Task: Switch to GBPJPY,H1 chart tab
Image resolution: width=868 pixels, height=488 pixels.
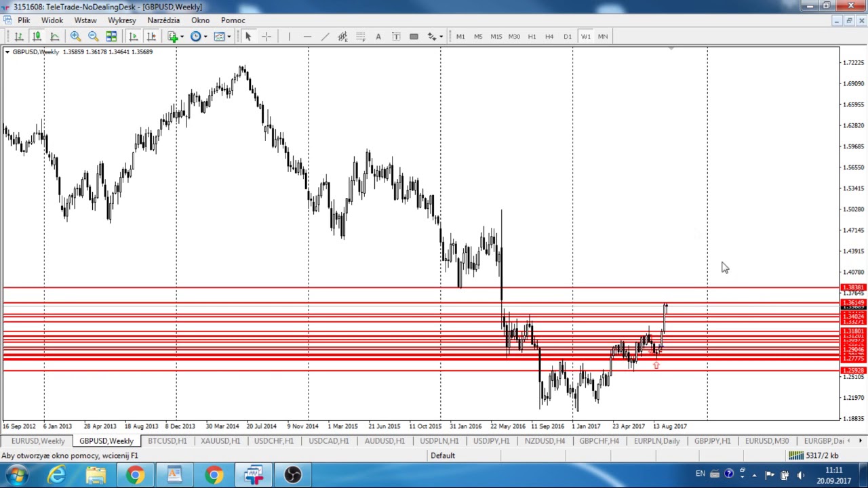Action: pos(713,441)
